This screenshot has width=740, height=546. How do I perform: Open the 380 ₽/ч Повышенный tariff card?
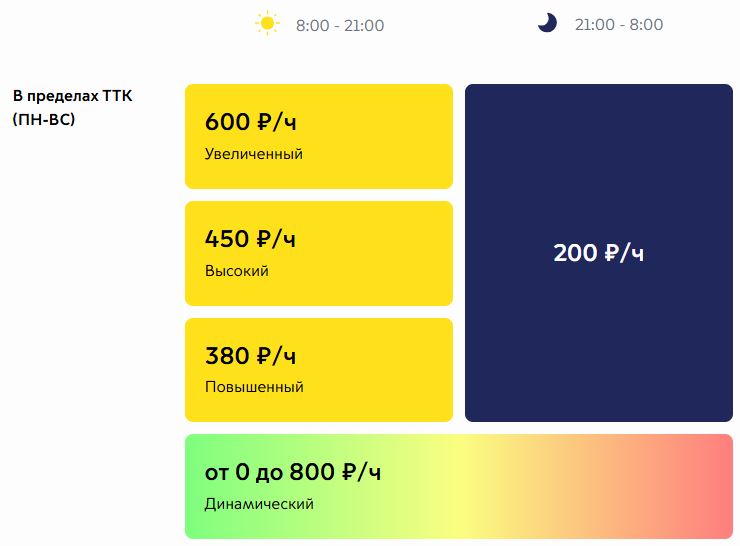(x=319, y=370)
